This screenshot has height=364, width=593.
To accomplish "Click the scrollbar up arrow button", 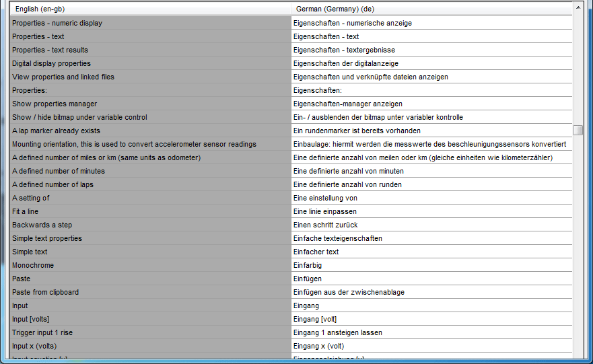I will [x=578, y=9].
